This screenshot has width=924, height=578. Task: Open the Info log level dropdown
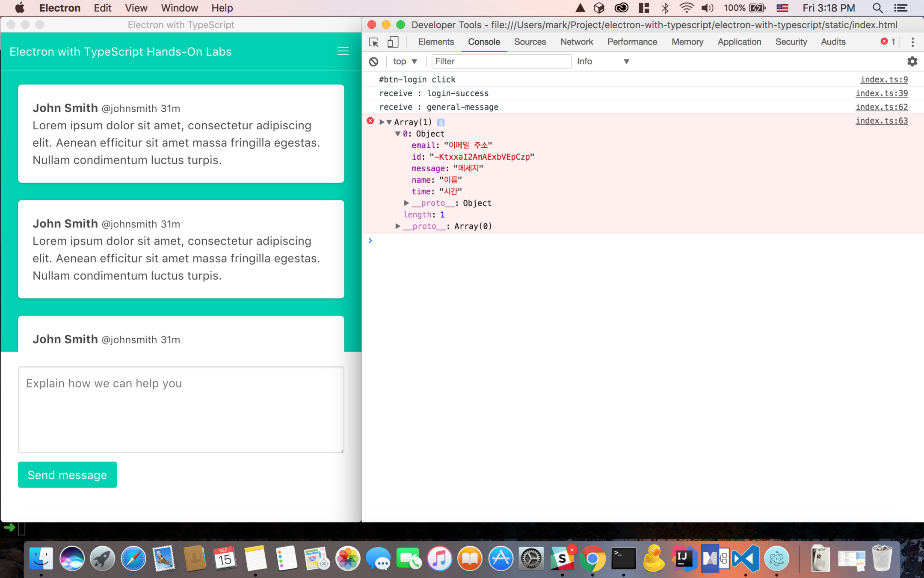point(603,62)
